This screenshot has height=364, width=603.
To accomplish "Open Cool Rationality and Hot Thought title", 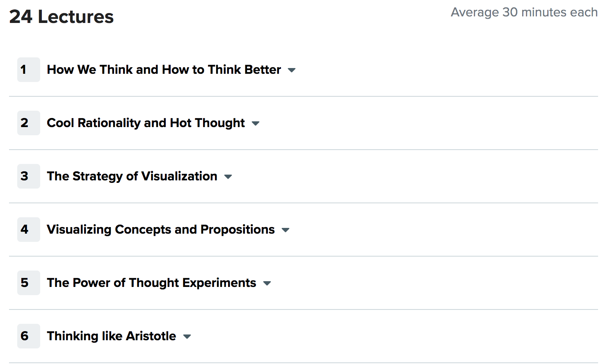I will [146, 123].
